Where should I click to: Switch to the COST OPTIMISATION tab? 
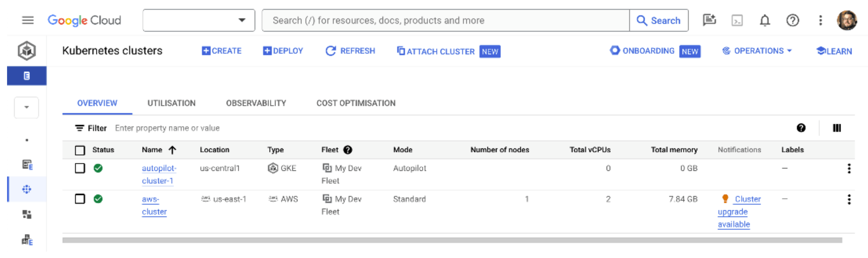[x=356, y=103]
